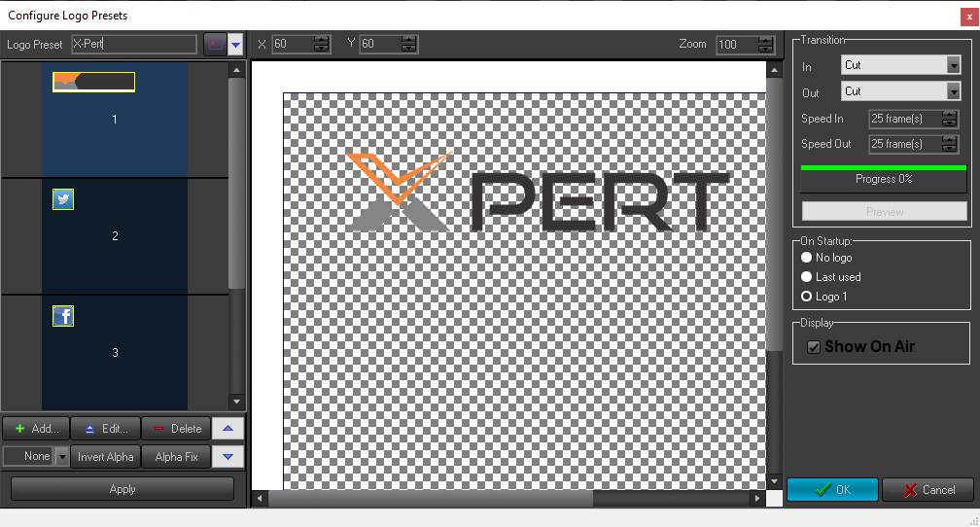Open the Logo Preset dropdown arrow
The height and width of the screenshot is (527, 980).
coord(235,45)
